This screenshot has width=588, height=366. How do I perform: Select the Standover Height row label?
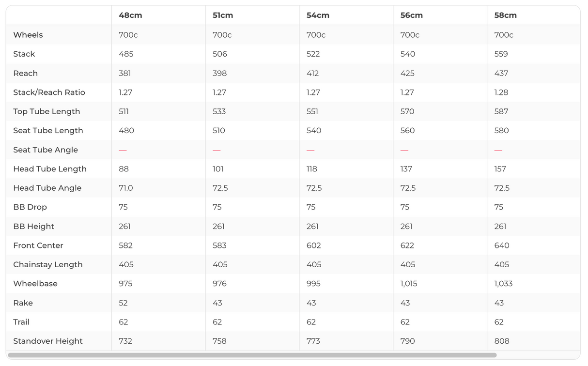coord(48,341)
